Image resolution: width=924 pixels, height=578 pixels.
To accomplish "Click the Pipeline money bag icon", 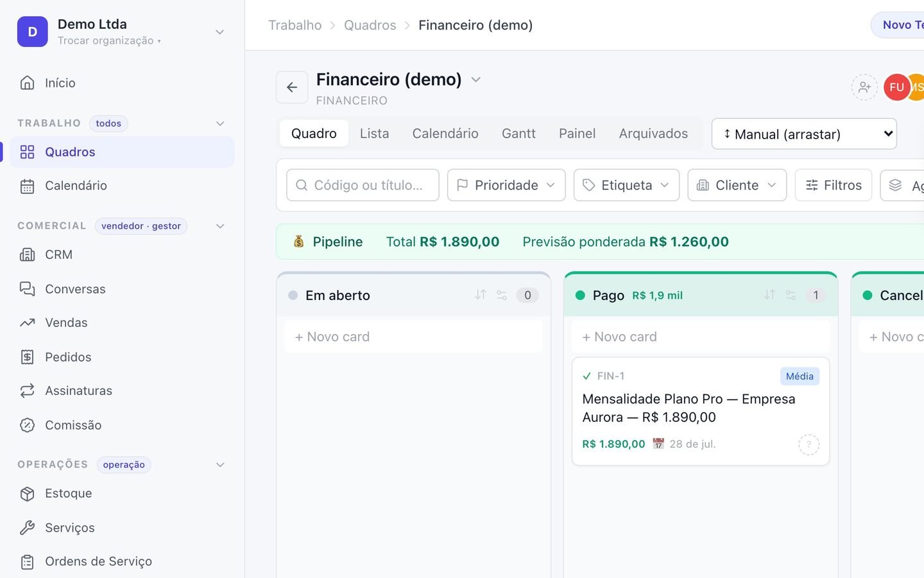I will pyautogui.click(x=298, y=241).
